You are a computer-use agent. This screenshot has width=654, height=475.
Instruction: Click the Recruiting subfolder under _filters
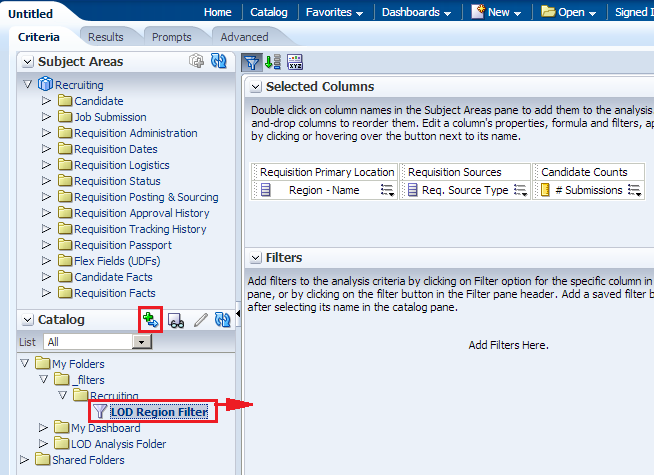(x=114, y=395)
